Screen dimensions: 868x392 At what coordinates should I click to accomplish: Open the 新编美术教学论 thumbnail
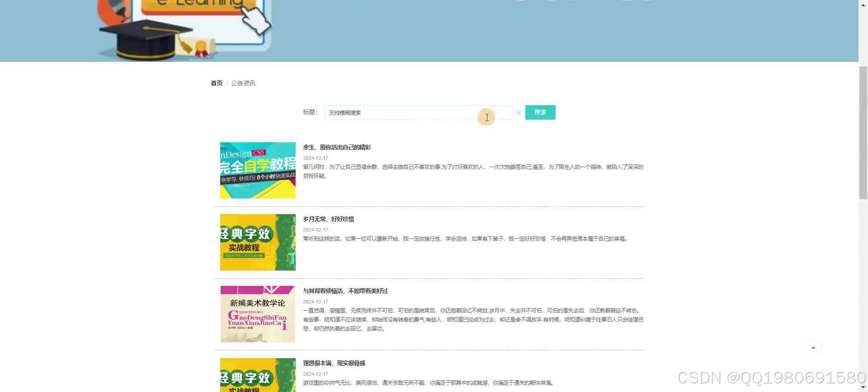pos(258,314)
